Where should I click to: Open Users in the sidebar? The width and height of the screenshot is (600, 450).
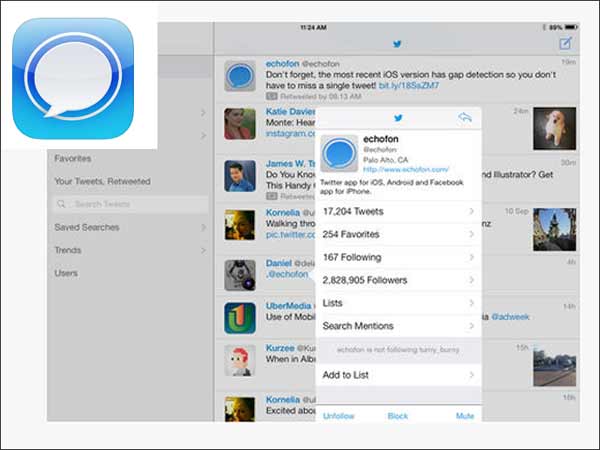pos(66,273)
